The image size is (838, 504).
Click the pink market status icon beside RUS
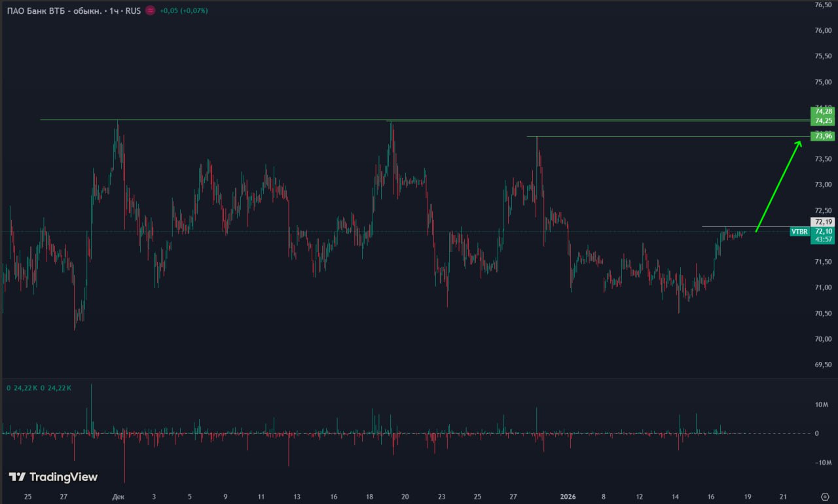(x=151, y=11)
